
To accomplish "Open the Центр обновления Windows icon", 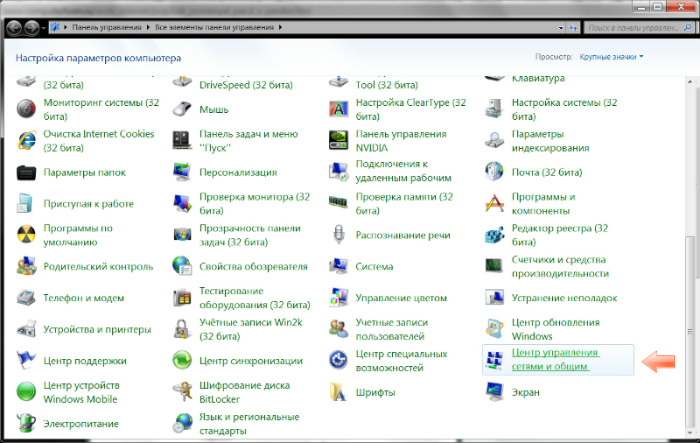I will coord(494,329).
